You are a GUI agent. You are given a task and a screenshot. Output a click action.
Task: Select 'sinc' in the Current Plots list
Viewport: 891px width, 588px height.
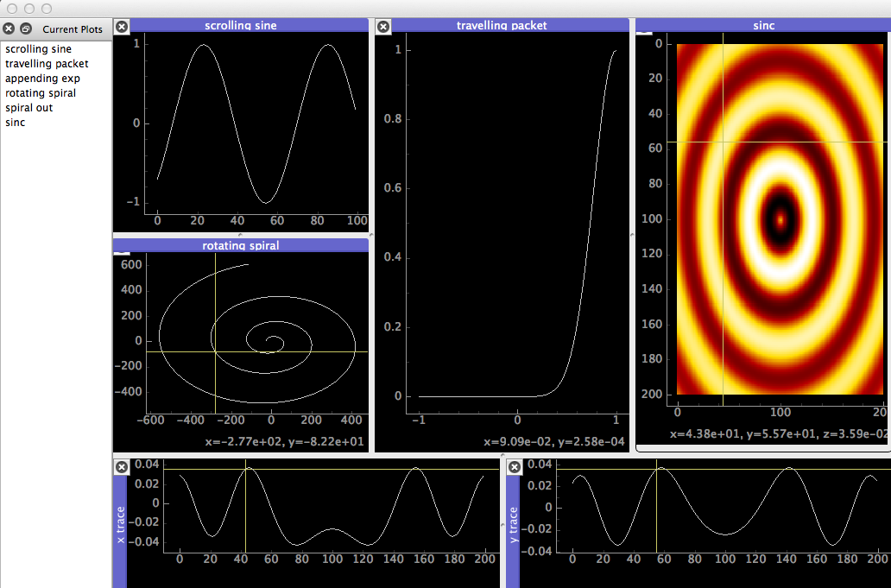coord(16,123)
